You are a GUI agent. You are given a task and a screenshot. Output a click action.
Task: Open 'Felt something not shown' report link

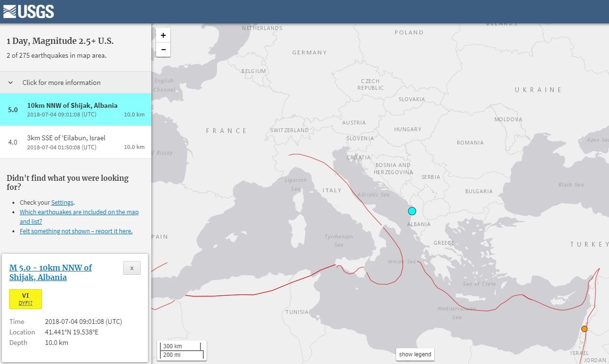tap(76, 231)
